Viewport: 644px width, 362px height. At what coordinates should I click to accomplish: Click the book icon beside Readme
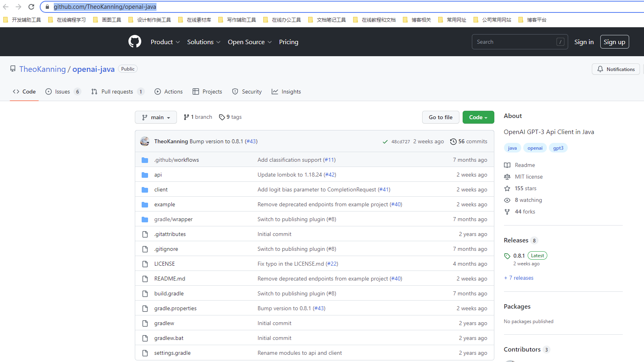tap(507, 165)
